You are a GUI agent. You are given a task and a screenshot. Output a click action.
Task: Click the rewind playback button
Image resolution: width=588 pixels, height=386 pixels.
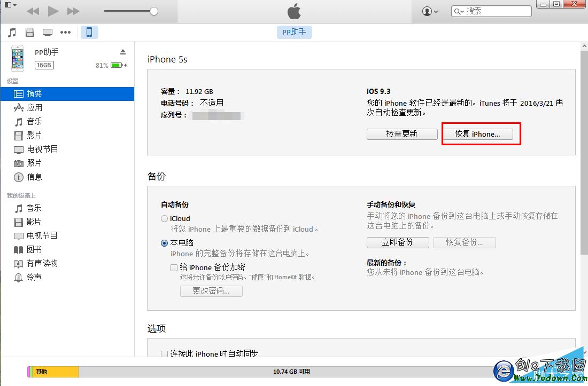(33, 11)
